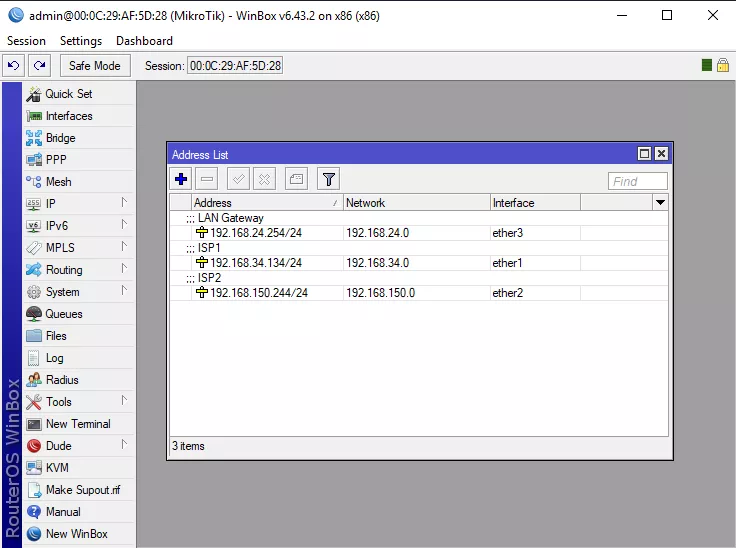Click the disable cross button
Viewport: 736px width, 548px height.
[264, 179]
